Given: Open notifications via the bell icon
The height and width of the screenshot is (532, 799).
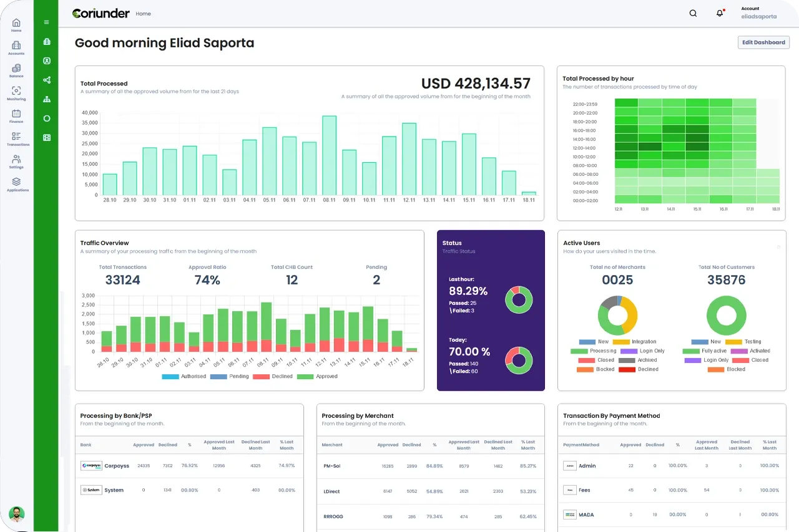Looking at the screenshot, I should coord(720,13).
